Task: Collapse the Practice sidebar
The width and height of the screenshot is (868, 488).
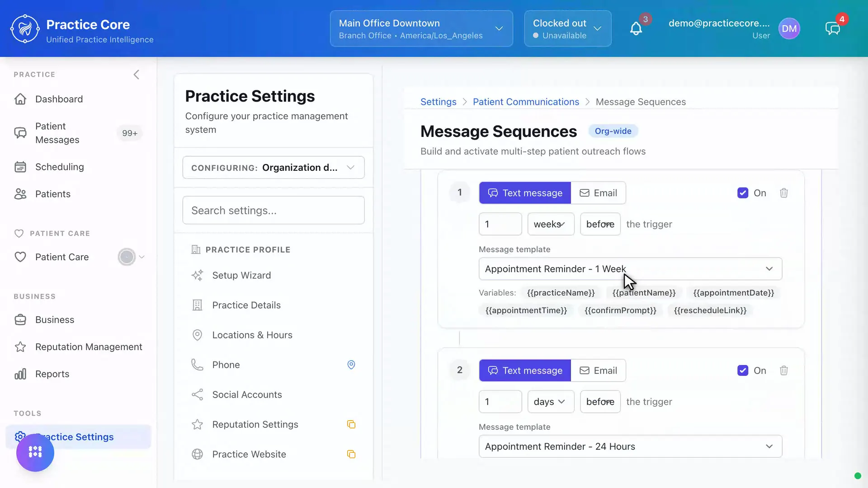Action: click(137, 75)
